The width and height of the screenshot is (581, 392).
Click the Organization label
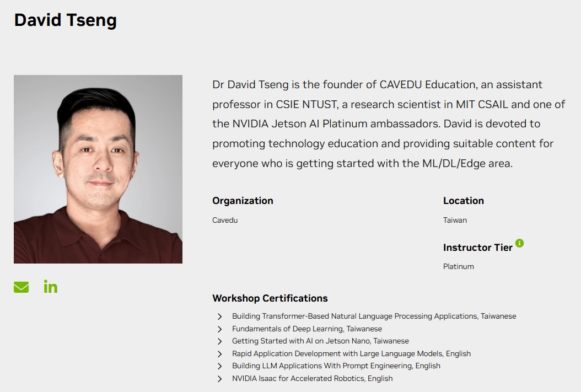point(243,201)
